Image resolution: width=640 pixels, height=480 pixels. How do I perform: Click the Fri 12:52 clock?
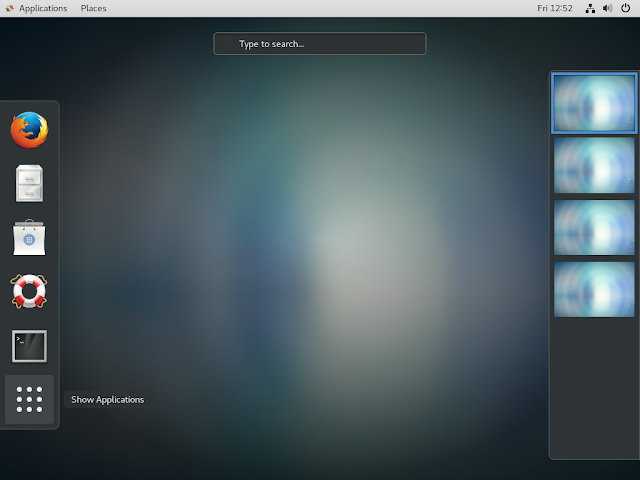[555, 8]
